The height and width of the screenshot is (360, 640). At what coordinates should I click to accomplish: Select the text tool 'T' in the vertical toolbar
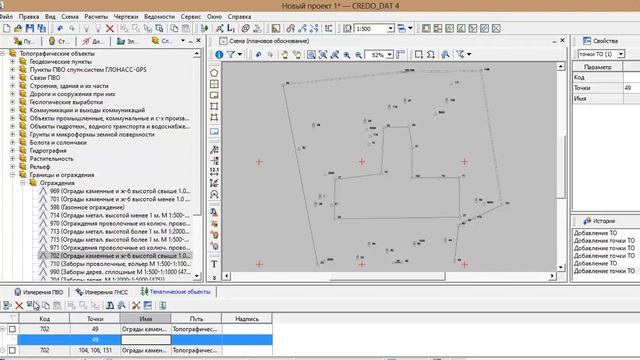[x=214, y=264]
